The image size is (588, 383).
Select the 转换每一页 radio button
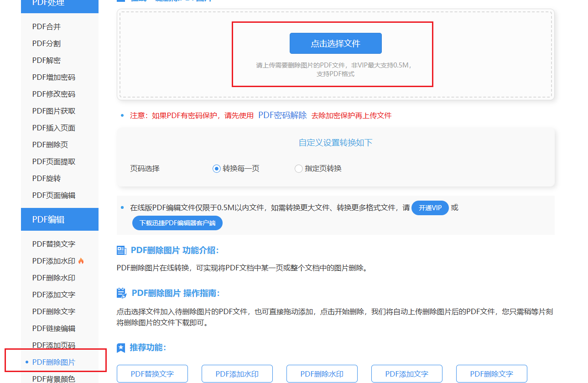point(216,168)
